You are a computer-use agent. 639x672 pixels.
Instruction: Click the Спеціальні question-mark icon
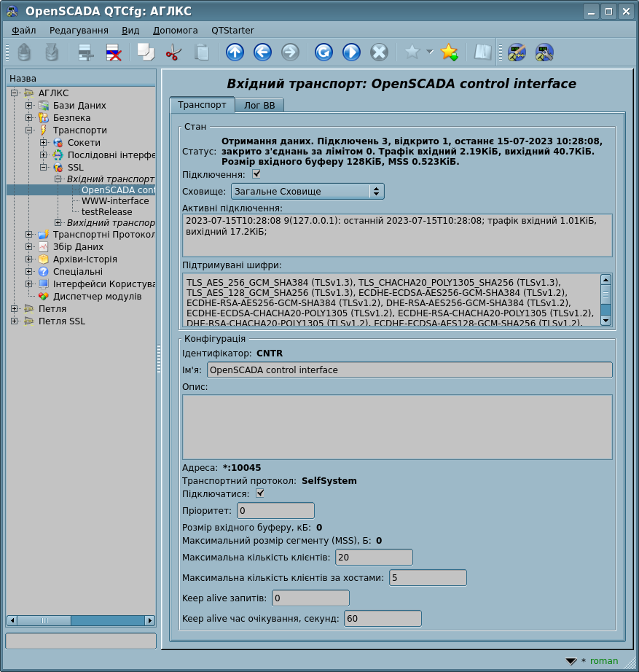click(43, 272)
